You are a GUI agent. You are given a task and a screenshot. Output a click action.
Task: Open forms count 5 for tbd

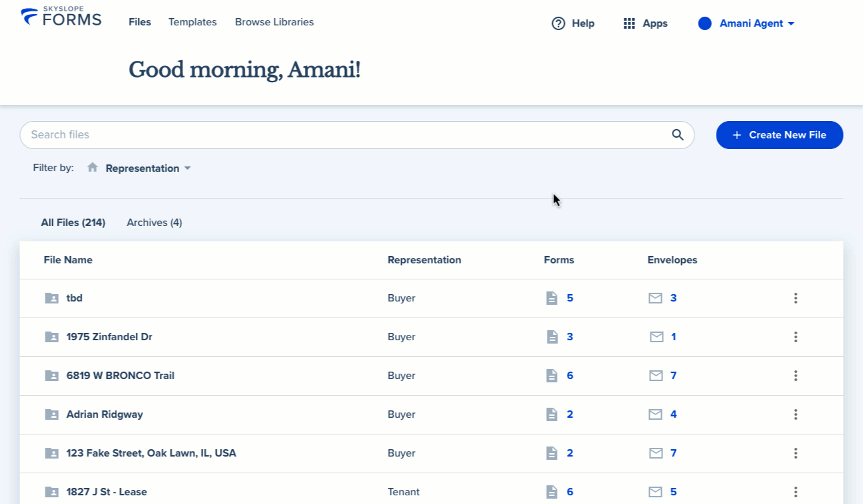tap(570, 298)
